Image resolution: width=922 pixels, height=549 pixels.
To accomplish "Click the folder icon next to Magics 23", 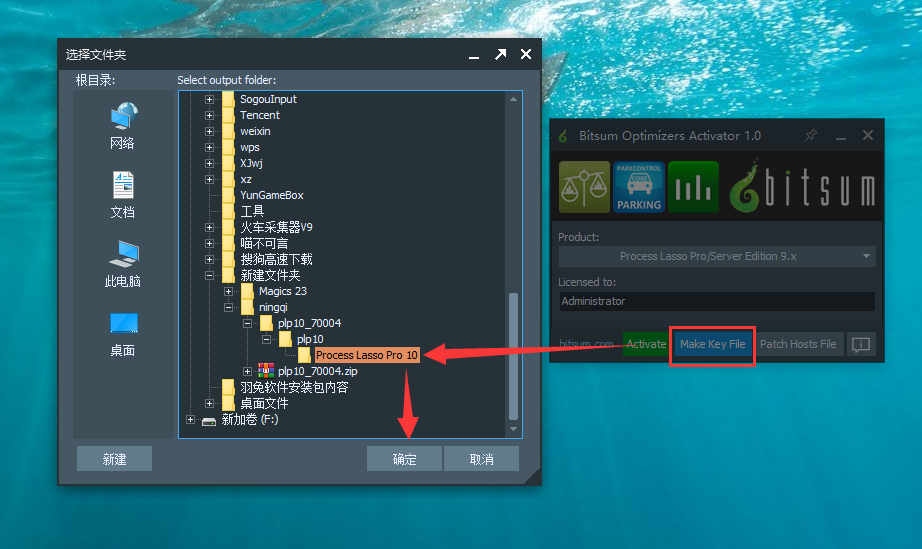I will pyautogui.click(x=247, y=291).
